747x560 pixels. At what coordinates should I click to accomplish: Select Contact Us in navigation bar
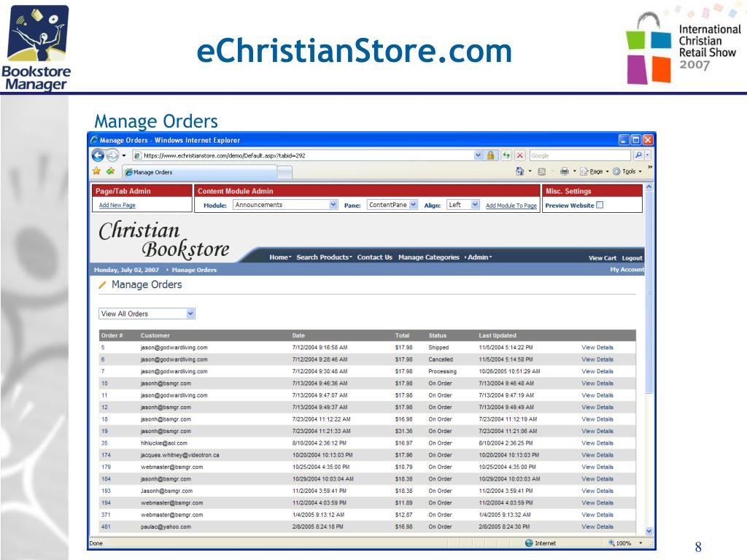[374, 257]
